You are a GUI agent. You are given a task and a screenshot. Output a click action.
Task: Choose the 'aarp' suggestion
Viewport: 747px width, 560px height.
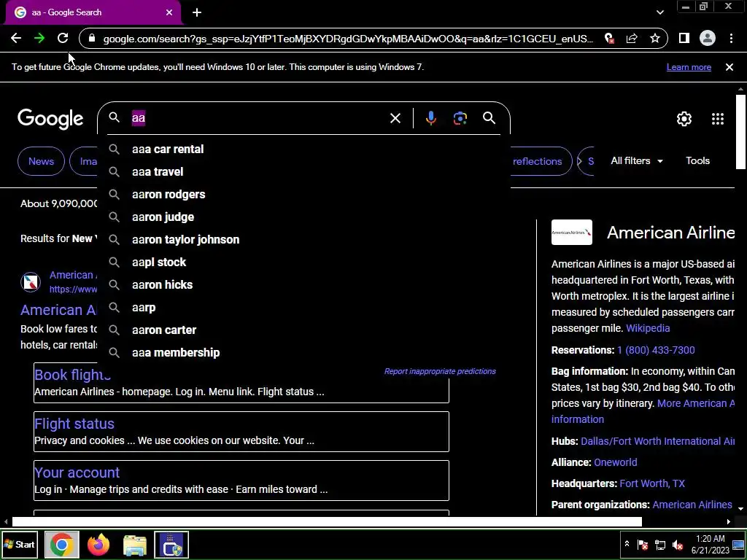click(304, 308)
